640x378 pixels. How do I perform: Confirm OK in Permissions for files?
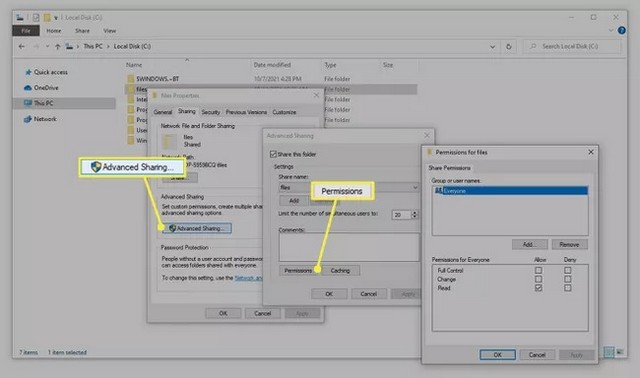[x=498, y=355]
